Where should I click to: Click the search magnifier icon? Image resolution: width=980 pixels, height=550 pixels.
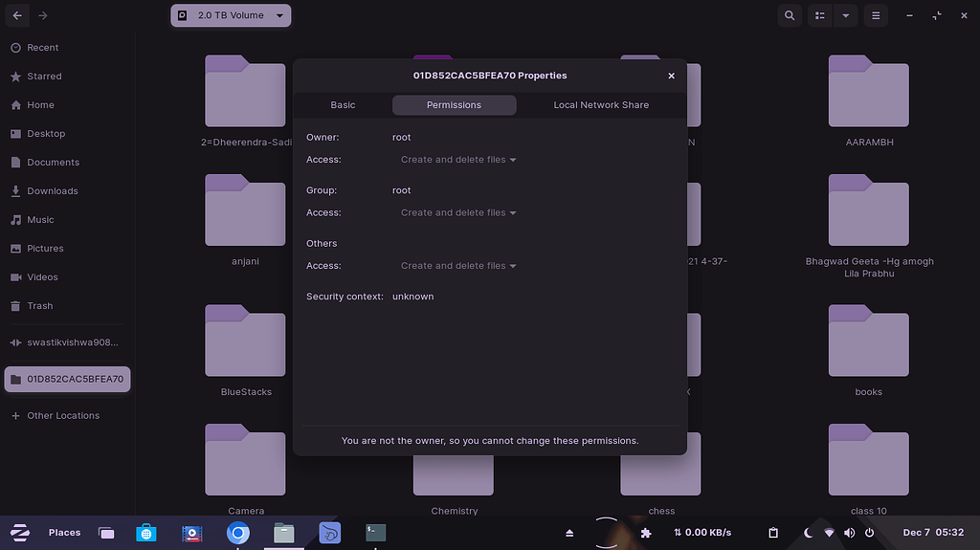790,15
